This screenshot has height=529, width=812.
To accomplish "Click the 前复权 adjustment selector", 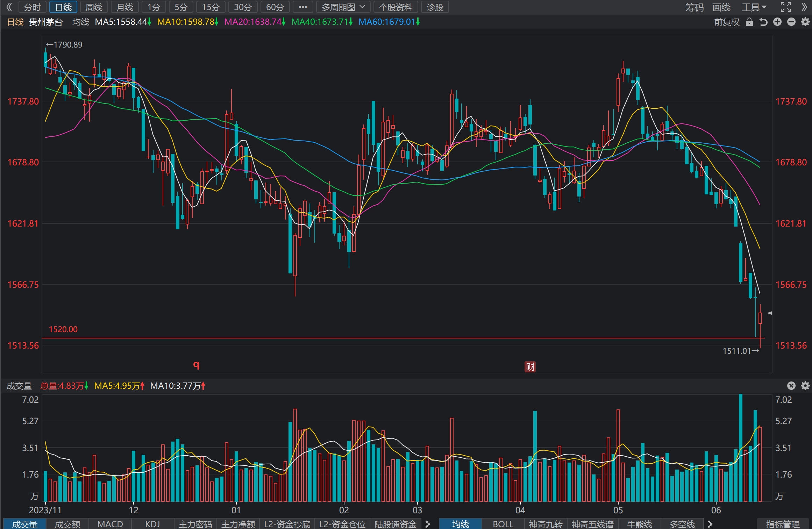I will 727,22.
